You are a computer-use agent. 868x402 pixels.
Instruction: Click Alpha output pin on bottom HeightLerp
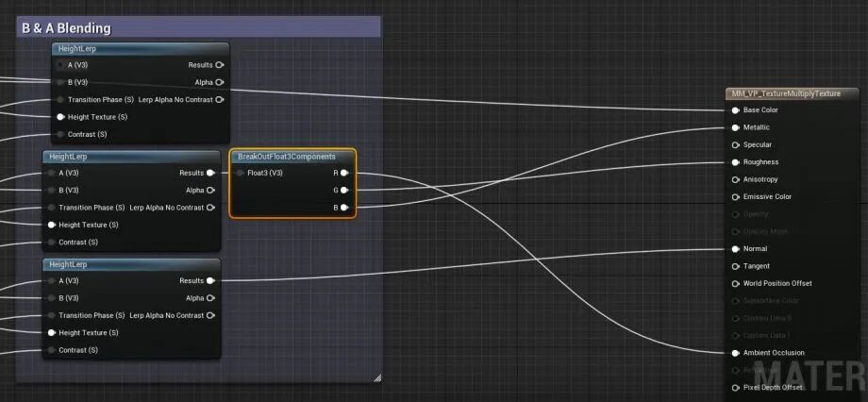click(x=210, y=298)
